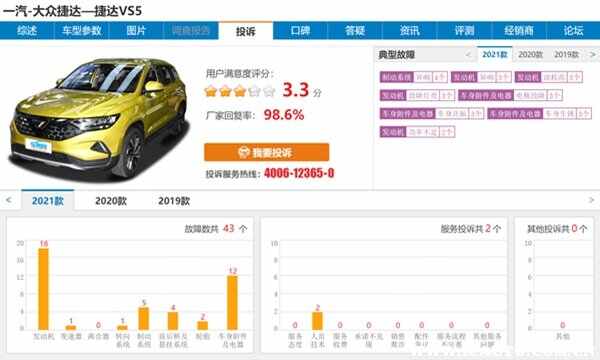Click the 其他投诉共 0 个 total

coord(557,229)
